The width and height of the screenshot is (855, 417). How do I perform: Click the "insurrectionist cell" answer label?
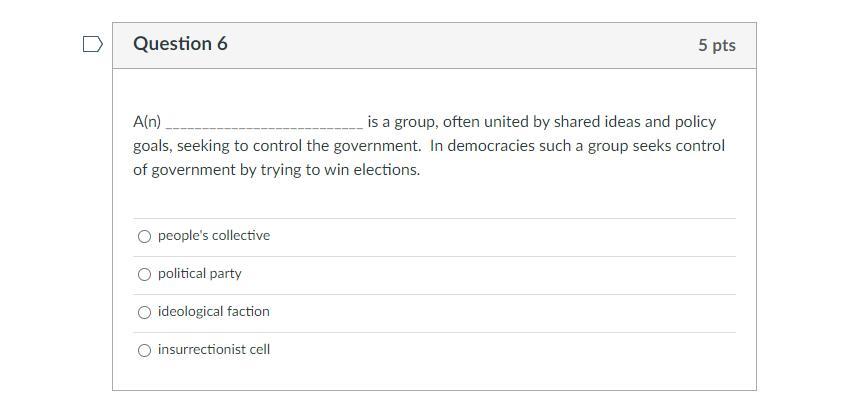point(213,350)
